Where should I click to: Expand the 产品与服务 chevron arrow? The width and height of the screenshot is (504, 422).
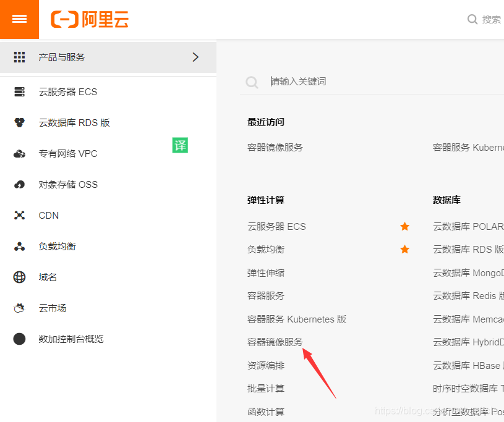(x=195, y=57)
